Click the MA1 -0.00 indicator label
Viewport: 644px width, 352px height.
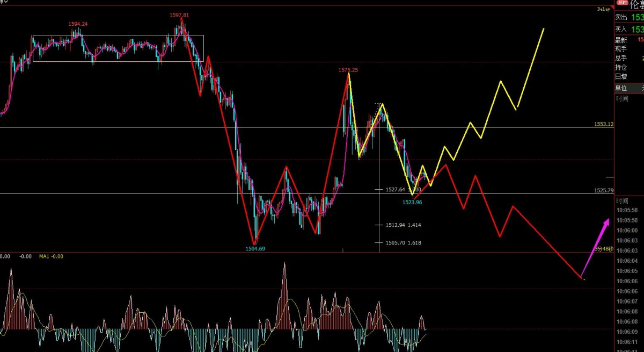(x=52, y=256)
